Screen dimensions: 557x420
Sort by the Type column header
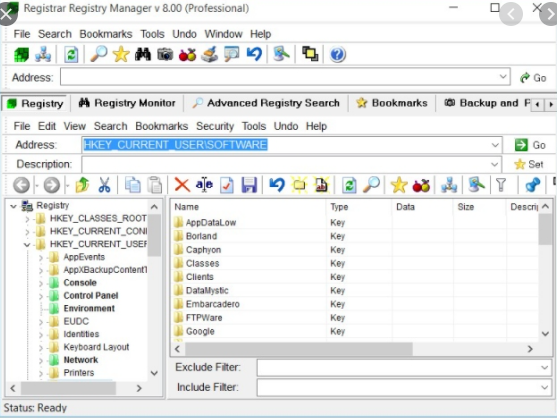point(359,207)
